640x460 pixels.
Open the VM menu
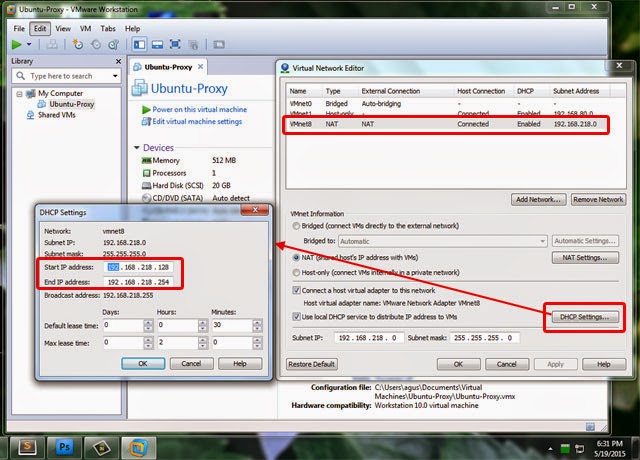click(x=85, y=29)
